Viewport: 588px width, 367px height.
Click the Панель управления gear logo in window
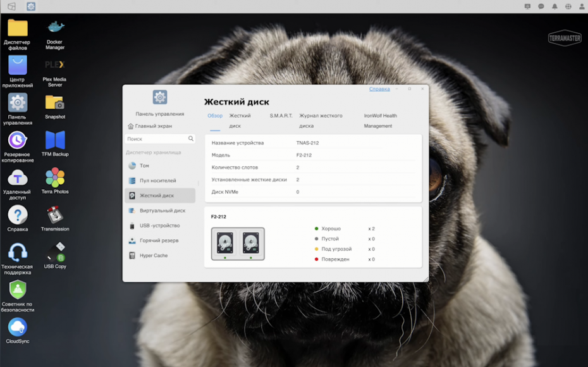click(160, 97)
